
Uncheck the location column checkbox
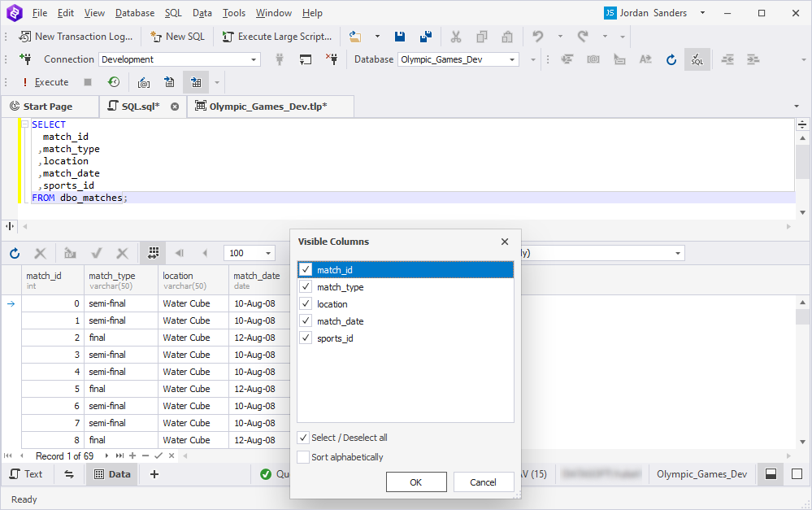(306, 303)
